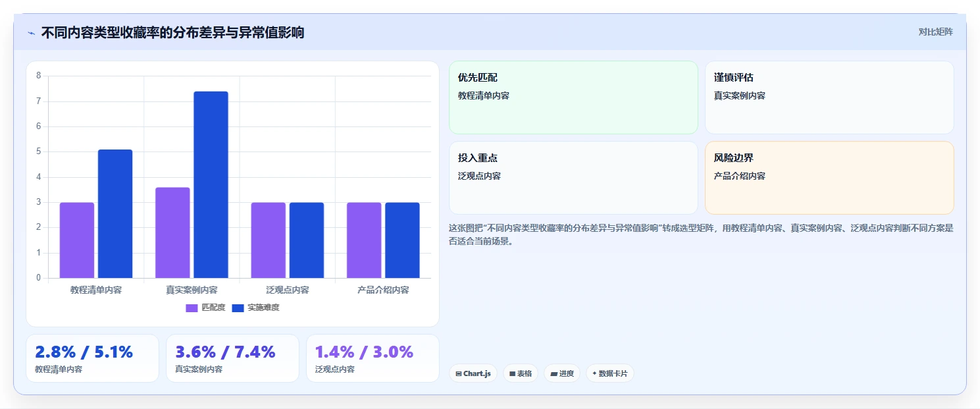Click the icon inside the 表格 chip

(x=512, y=373)
